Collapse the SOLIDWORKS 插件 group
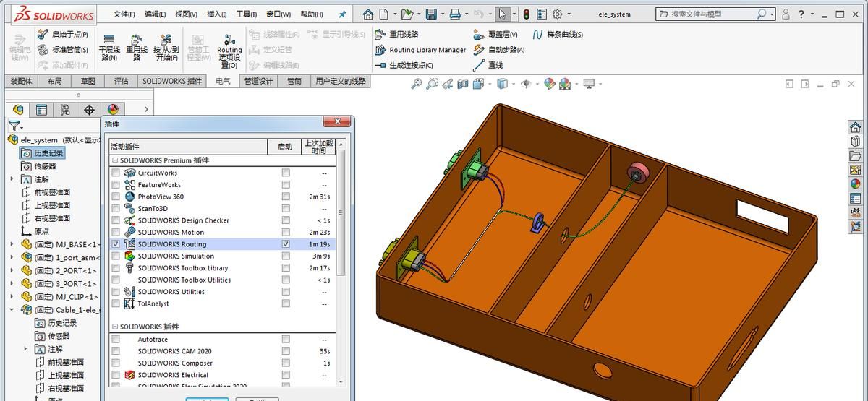Screen dimensions: 868x401 click(x=115, y=327)
